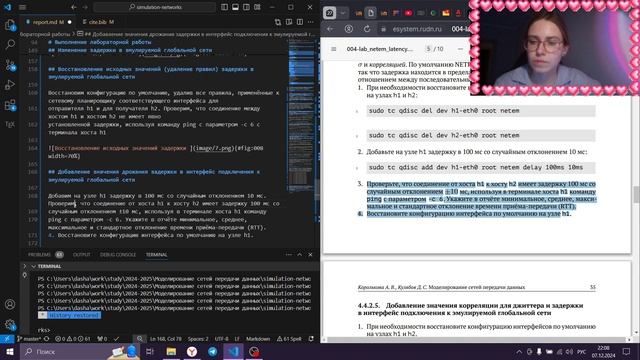Select the Debug Console panel tab
The width and height of the screenshot is (640, 360).
(118, 255)
